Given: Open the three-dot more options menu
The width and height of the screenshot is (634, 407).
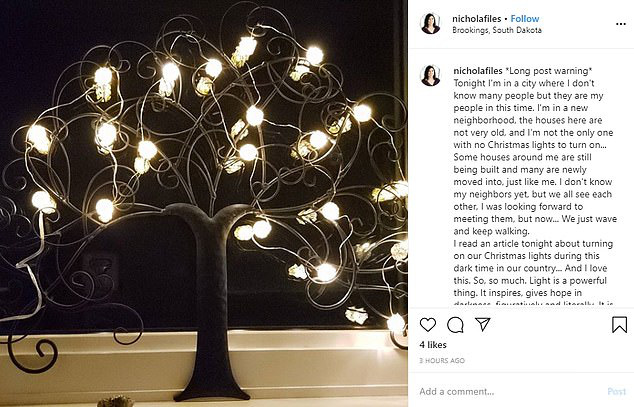Looking at the screenshot, I should [x=621, y=24].
